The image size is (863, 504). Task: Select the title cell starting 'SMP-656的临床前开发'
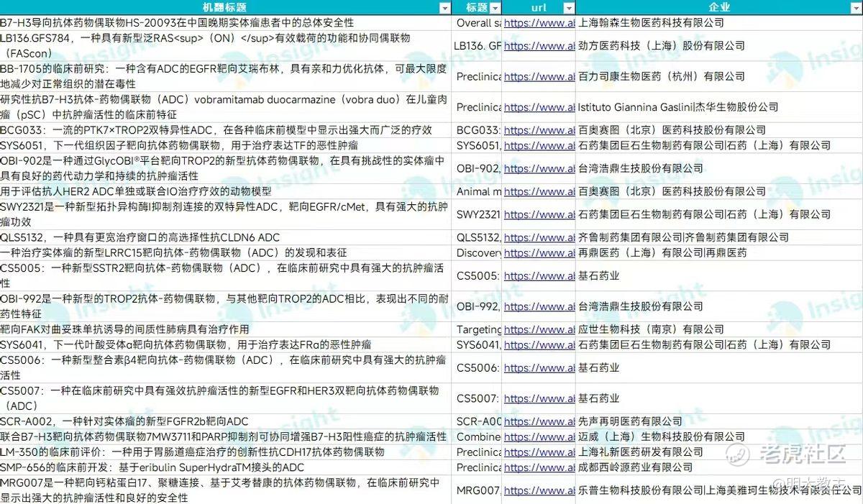(x=226, y=468)
